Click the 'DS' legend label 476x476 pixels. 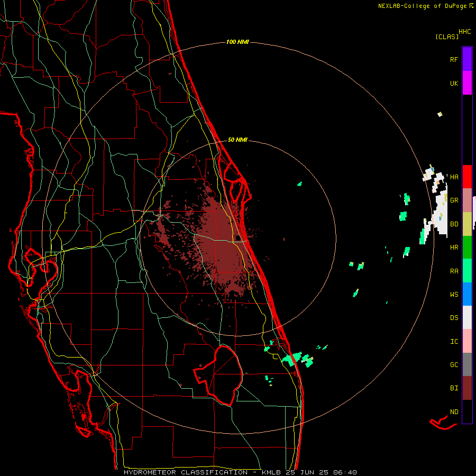pos(454,318)
